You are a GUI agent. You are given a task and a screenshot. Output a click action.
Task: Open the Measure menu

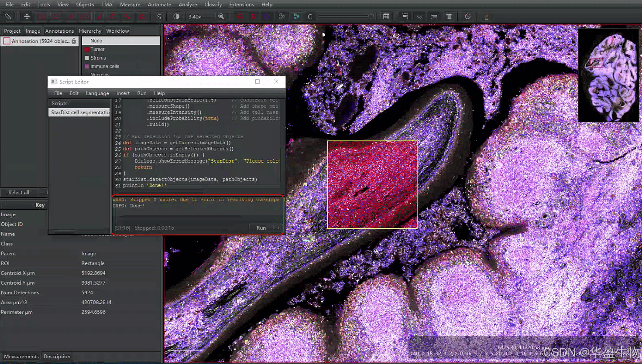coord(130,4)
